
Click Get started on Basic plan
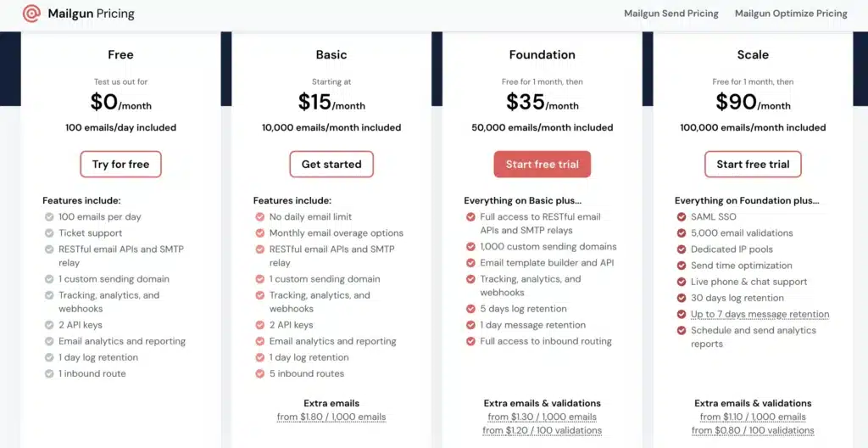point(331,165)
